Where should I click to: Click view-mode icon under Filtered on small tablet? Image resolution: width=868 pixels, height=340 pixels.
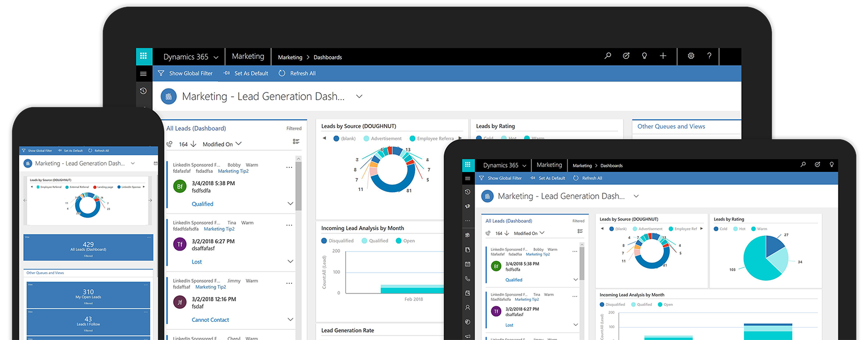click(580, 231)
